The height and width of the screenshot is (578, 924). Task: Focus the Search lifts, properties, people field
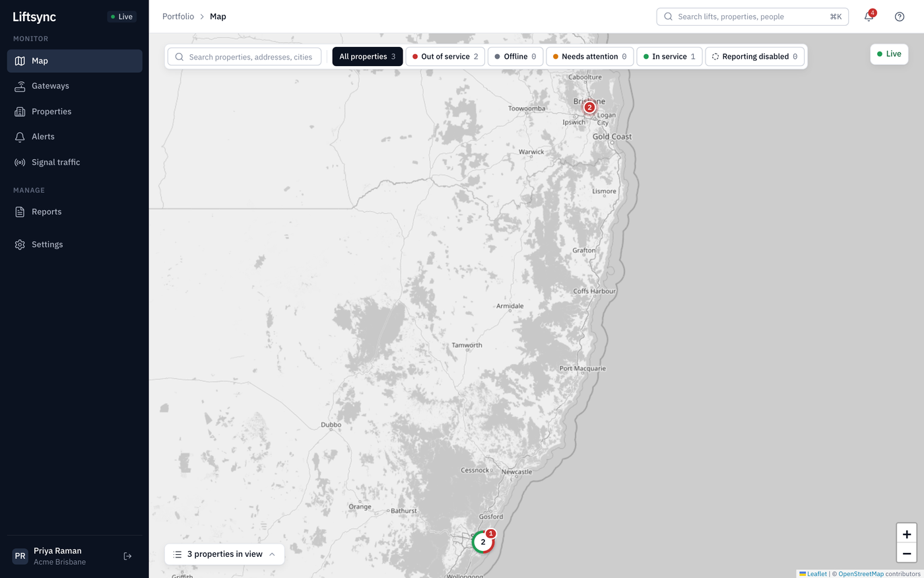752,17
